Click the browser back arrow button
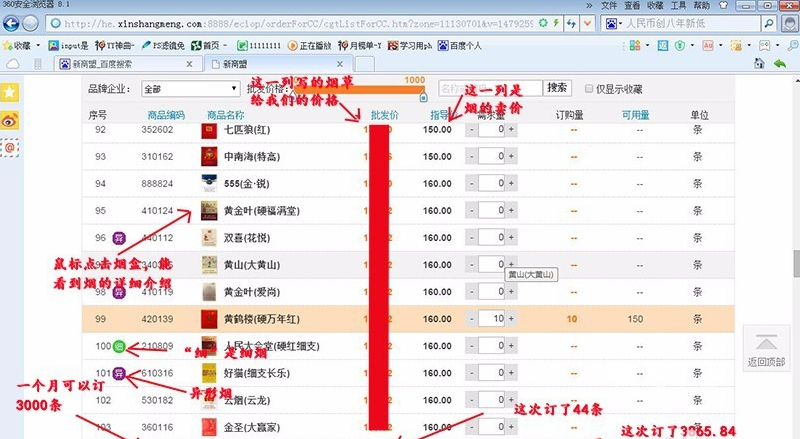Screen dimensions: 800x439 (x=11, y=23)
